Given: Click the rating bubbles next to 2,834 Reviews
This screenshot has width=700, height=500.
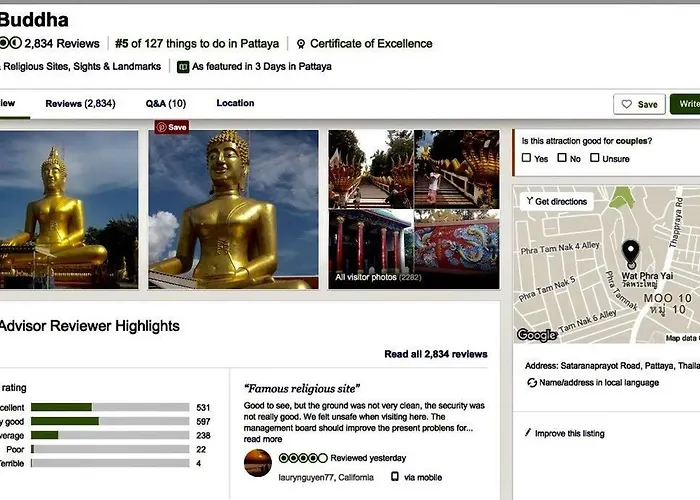Looking at the screenshot, I should click(x=10, y=43).
